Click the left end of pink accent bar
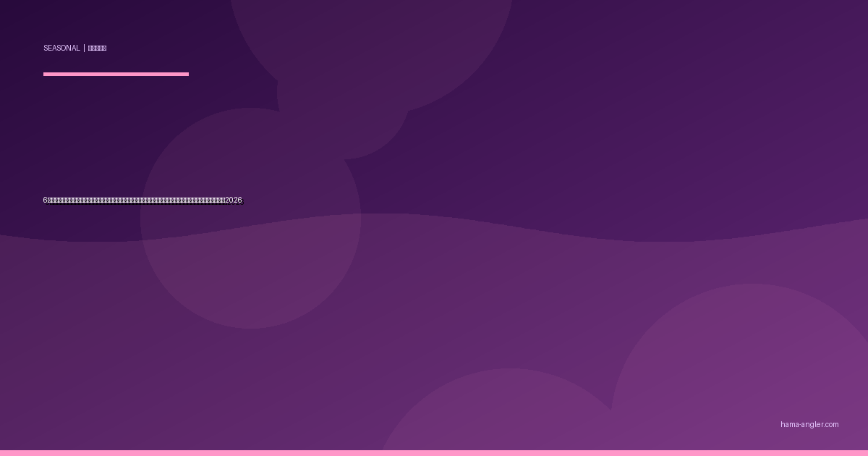868x456 pixels. click(46, 74)
